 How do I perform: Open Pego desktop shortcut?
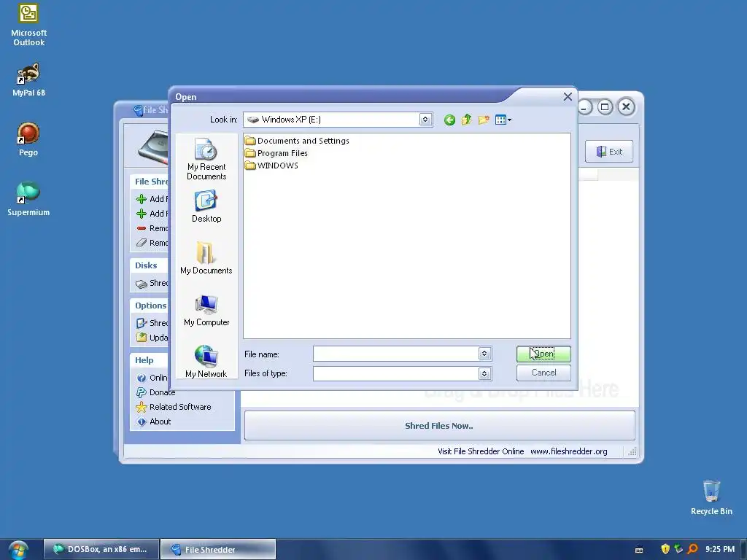(x=28, y=139)
